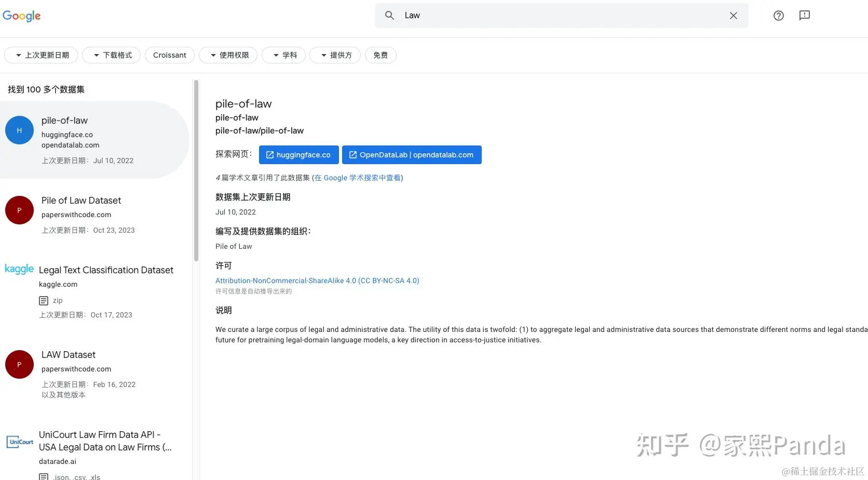Click the 找到 100 多个数据集 heading

coord(46,89)
